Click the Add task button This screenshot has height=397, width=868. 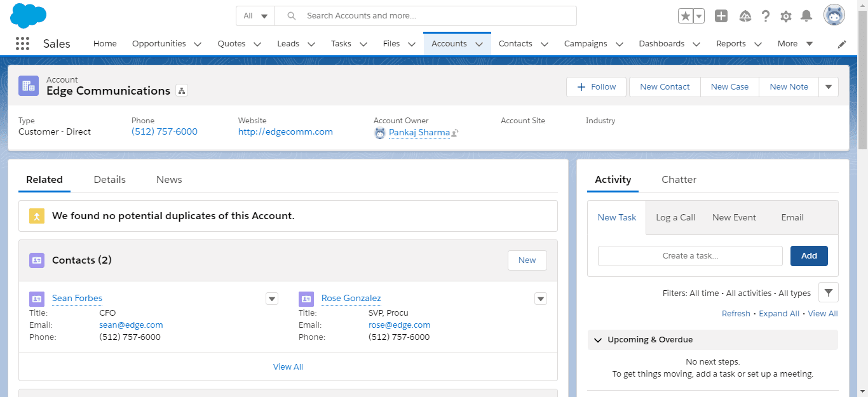pos(809,256)
